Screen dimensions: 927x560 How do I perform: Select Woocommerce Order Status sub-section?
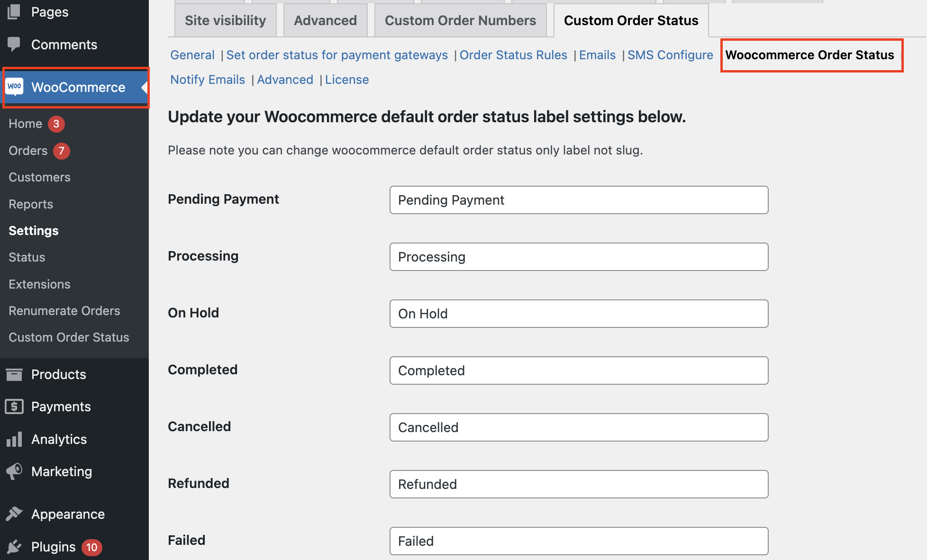(x=810, y=55)
